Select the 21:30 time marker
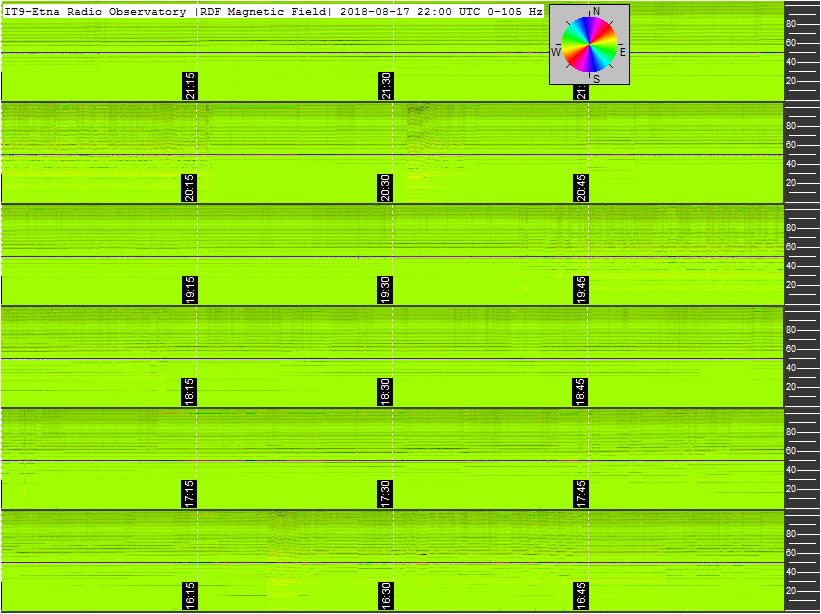The height and width of the screenshot is (614, 821). 386,86
